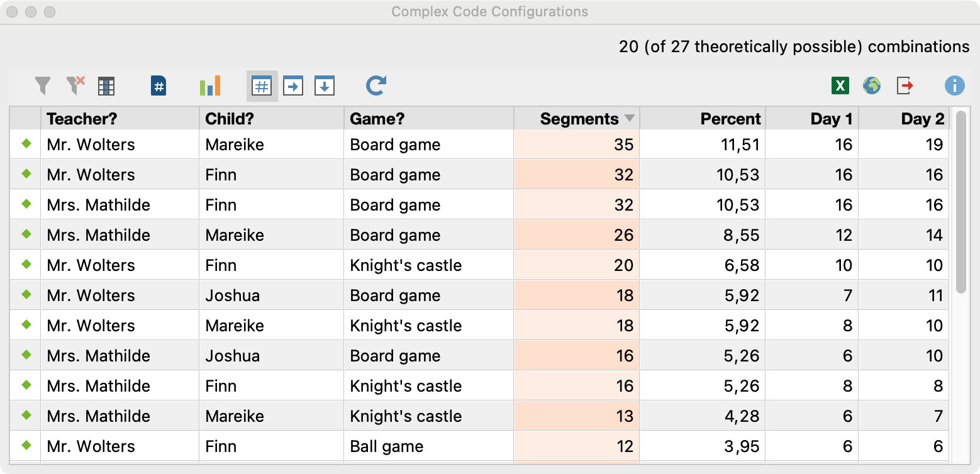The height and width of the screenshot is (474, 980).
Task: Select the Knight's castle cell with 20 segments
Action: pos(428,265)
